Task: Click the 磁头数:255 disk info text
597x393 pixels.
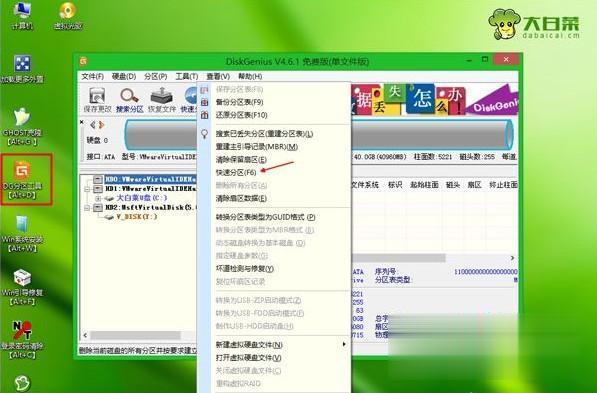Action: click(x=477, y=157)
